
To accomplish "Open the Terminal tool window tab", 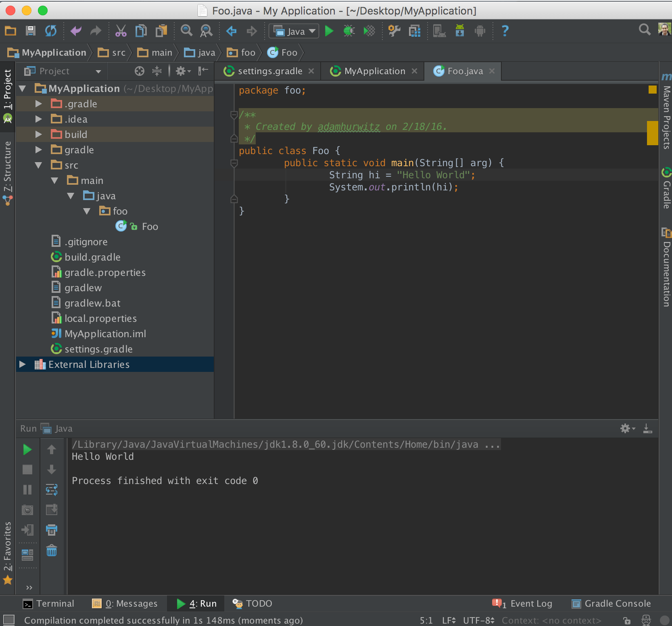I will [49, 603].
